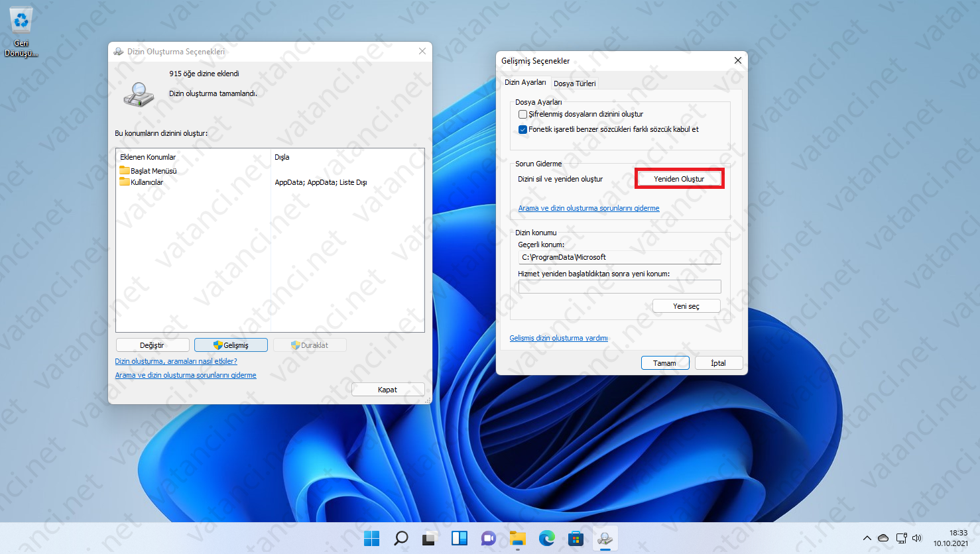Click OneDrive cloud tray icon

883,538
